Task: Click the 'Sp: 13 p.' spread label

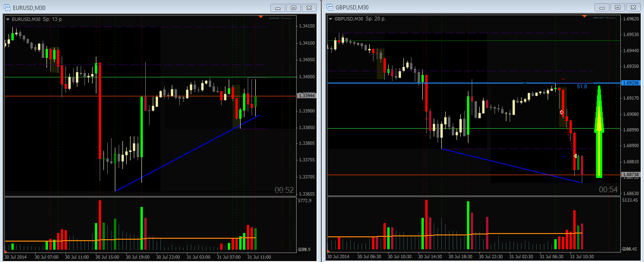Action: [53, 19]
